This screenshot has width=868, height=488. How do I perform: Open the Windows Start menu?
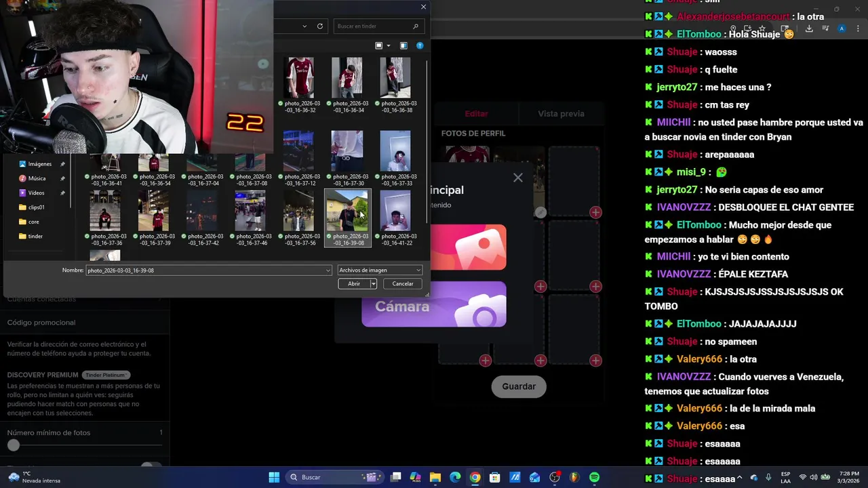coord(274,477)
